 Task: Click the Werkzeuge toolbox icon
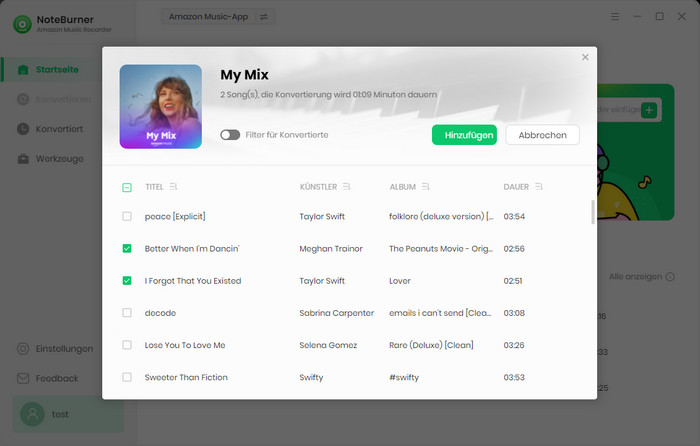[23, 159]
